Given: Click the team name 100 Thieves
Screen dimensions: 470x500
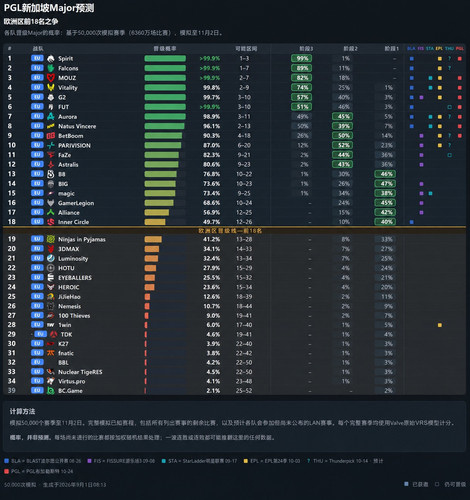Looking at the screenshot, I should pyautogui.click(x=74, y=316).
